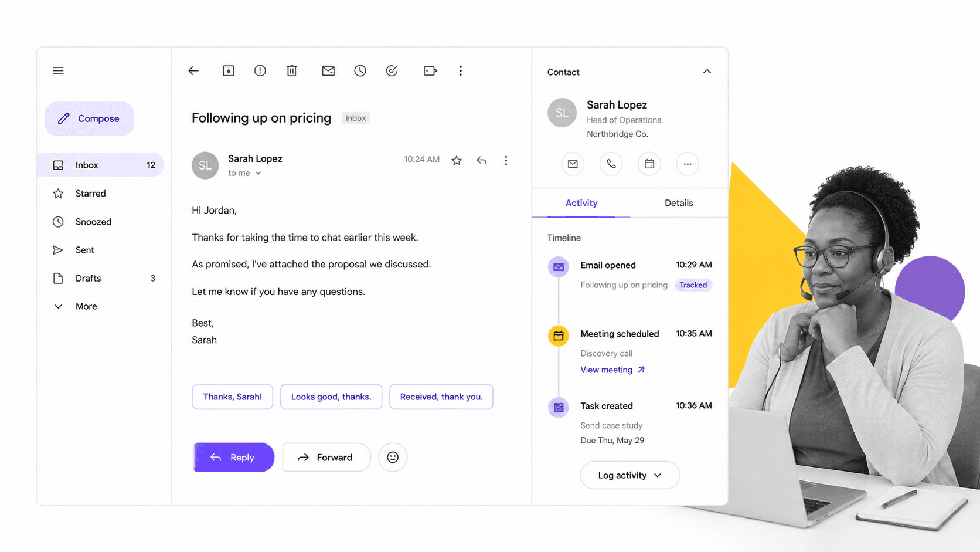Schedule meeting via calendar icon
The image size is (980, 552).
(x=649, y=164)
